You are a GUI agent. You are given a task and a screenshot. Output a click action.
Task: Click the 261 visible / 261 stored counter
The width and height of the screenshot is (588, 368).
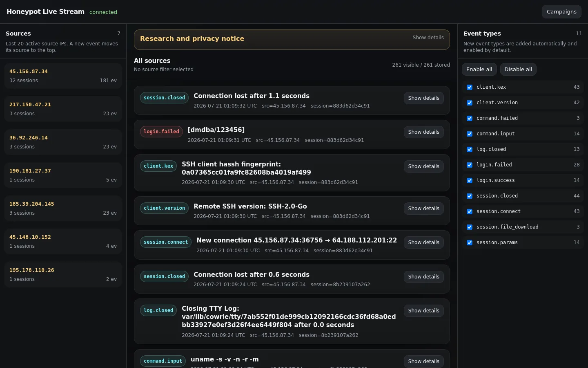click(x=421, y=65)
